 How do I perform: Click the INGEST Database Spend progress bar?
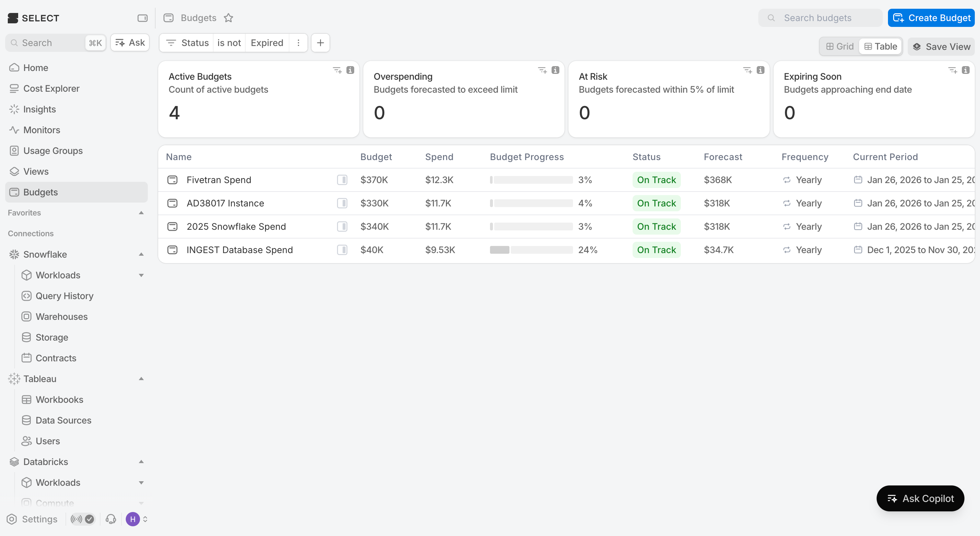531,250
